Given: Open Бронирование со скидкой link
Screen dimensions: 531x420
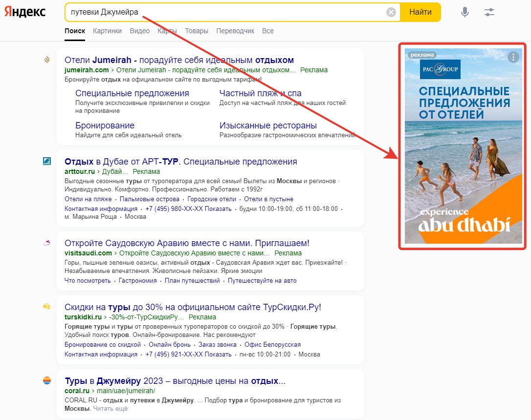Looking at the screenshot, I should tap(103, 344).
